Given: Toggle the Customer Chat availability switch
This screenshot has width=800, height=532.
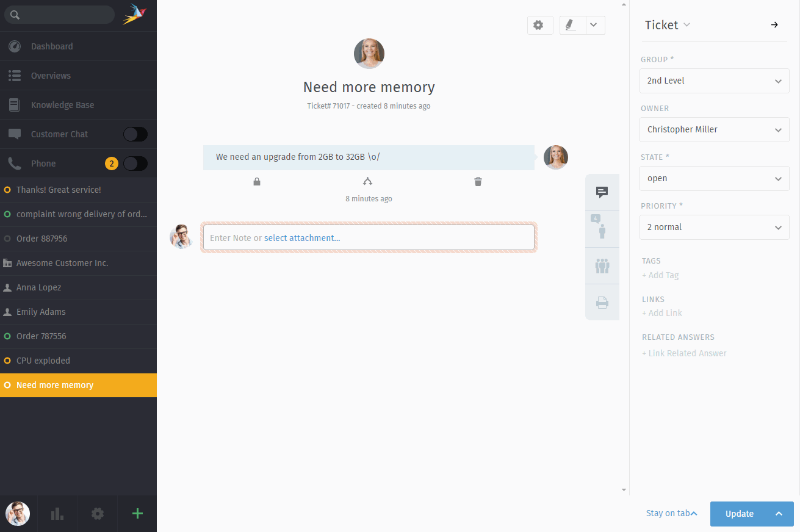Looking at the screenshot, I should [135, 134].
